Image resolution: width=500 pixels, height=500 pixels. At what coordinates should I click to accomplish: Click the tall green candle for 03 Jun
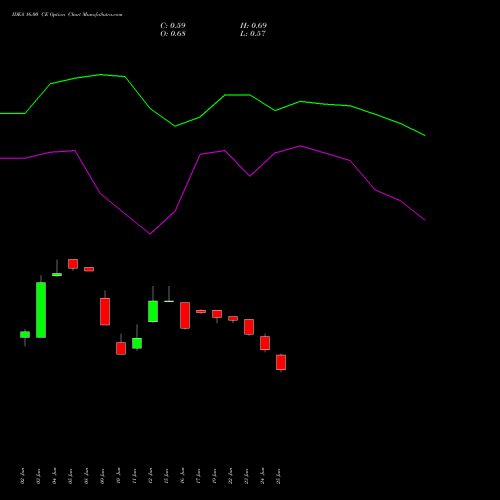[x=41, y=310]
